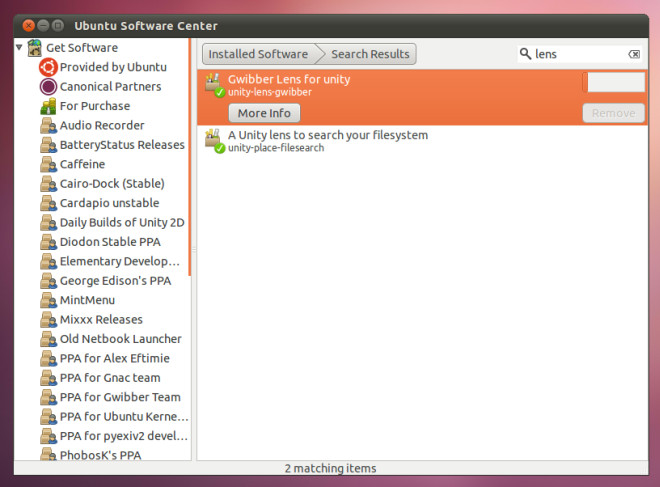Select 'Gwibber Lens for unity' title
This screenshot has width=660, height=487.
point(289,79)
